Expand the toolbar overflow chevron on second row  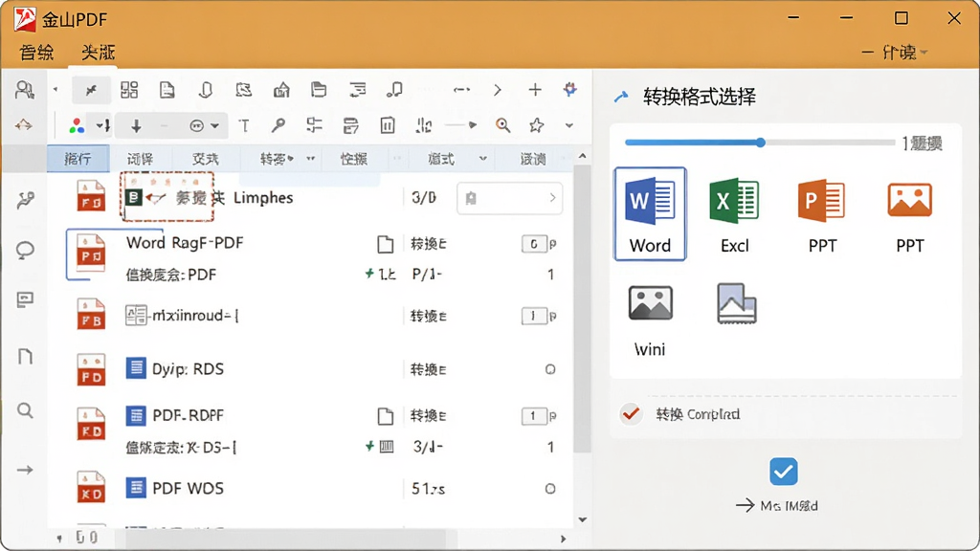click(568, 125)
